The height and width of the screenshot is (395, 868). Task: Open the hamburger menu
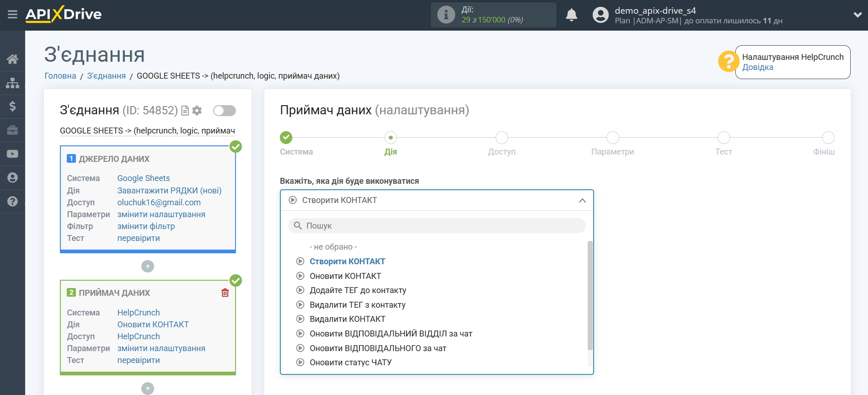click(12, 15)
